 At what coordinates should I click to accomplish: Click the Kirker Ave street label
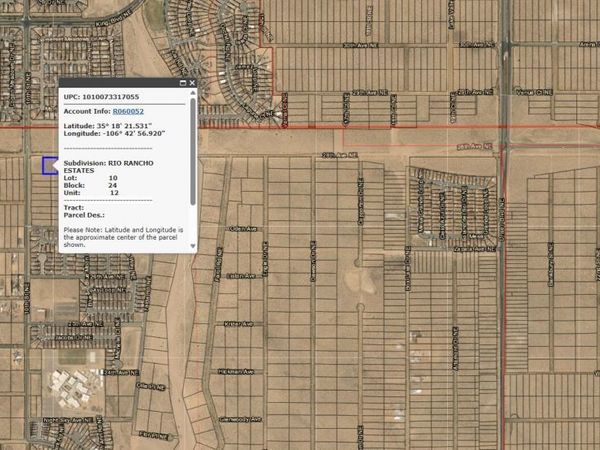point(238,324)
